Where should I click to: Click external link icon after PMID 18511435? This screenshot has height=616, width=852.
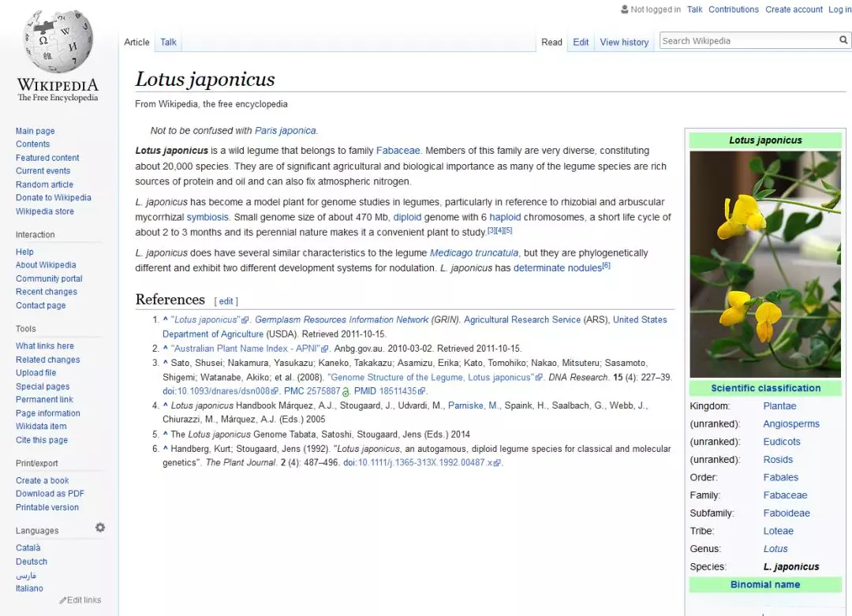pyautogui.click(x=422, y=391)
